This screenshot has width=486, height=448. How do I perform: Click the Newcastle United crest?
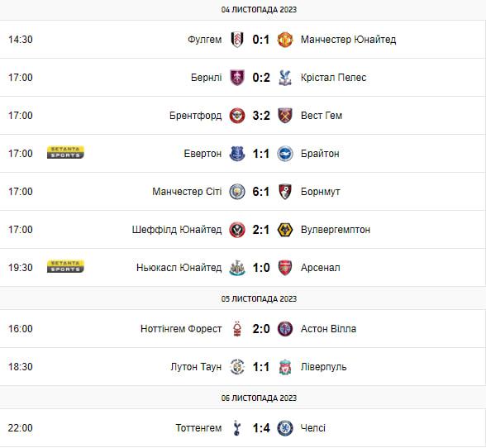pos(237,268)
